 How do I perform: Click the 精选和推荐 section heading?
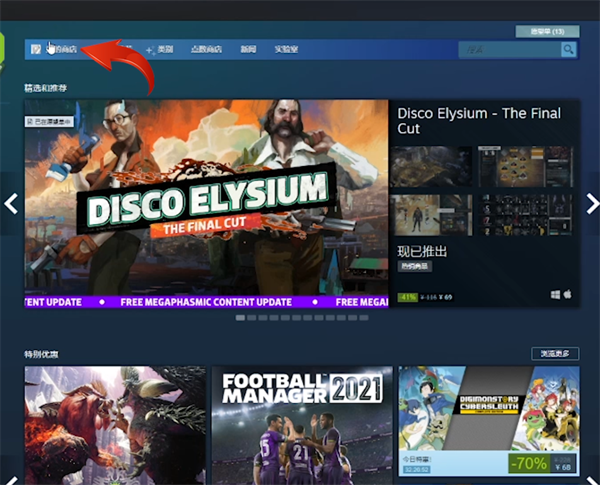[46, 88]
